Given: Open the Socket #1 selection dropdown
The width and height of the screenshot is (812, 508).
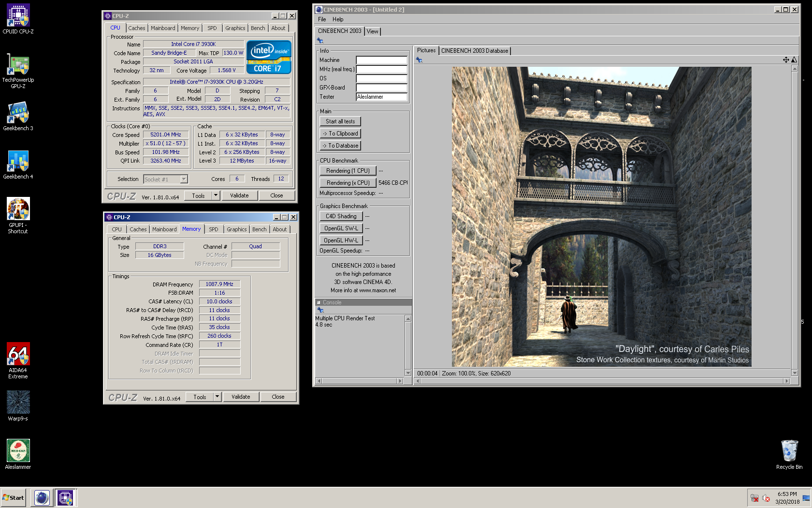Looking at the screenshot, I should click(x=166, y=179).
